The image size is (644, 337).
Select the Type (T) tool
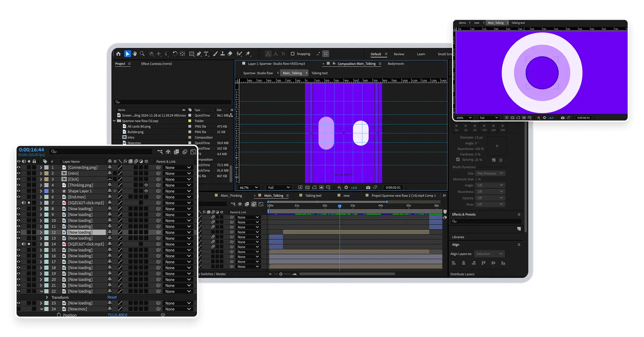coord(206,54)
